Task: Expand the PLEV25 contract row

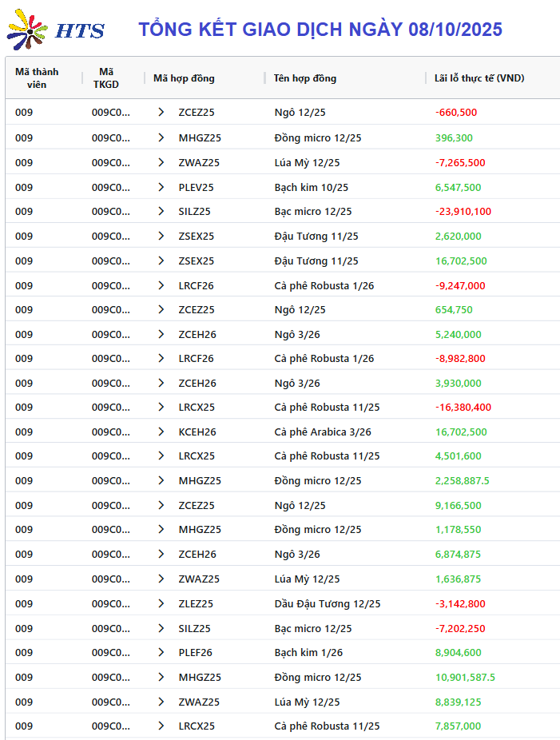Action: (161, 187)
